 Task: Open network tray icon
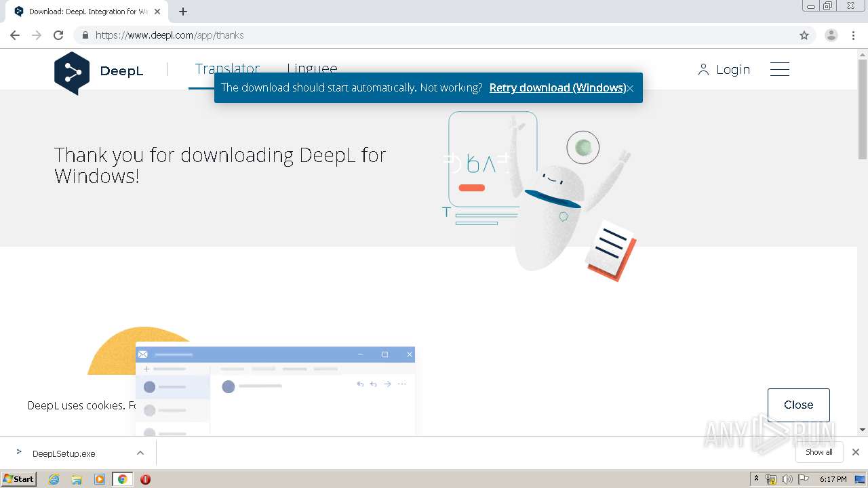pos(771,479)
